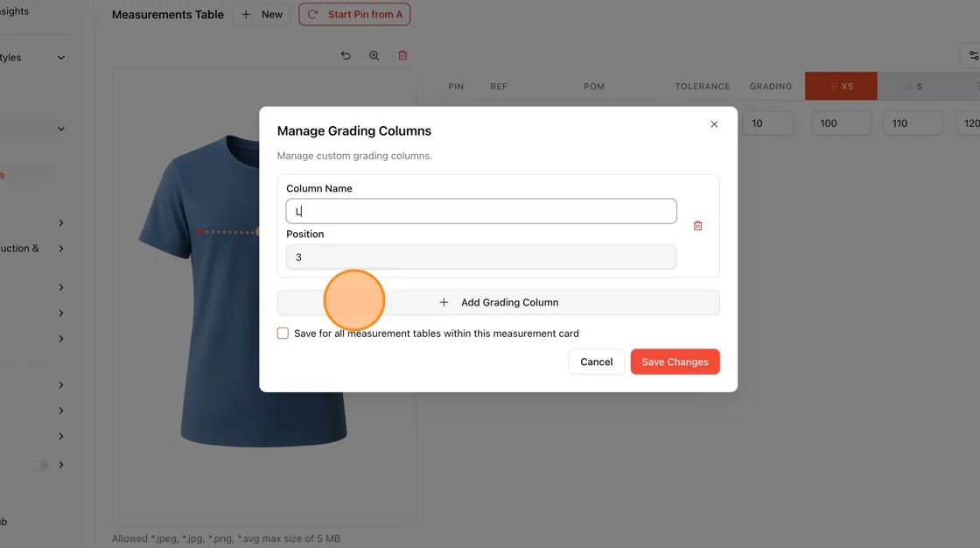This screenshot has height=548, width=980.
Task: Toggle the switch in the left sidebar
Action: [x=40, y=465]
